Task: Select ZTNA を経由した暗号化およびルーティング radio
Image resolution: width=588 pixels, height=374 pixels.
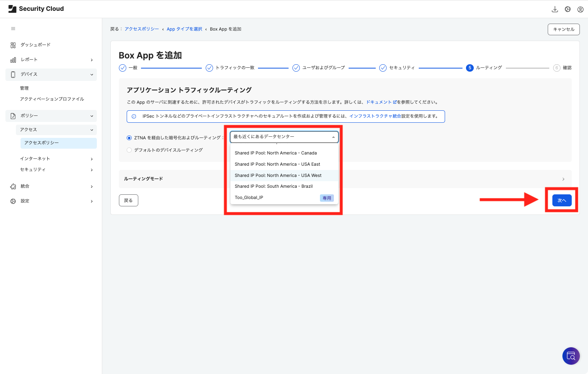Action: tap(129, 138)
